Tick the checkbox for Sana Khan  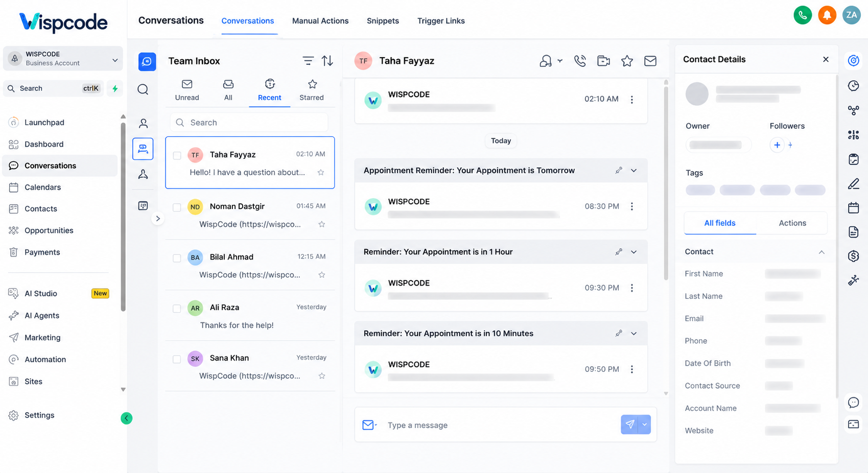coord(177,359)
